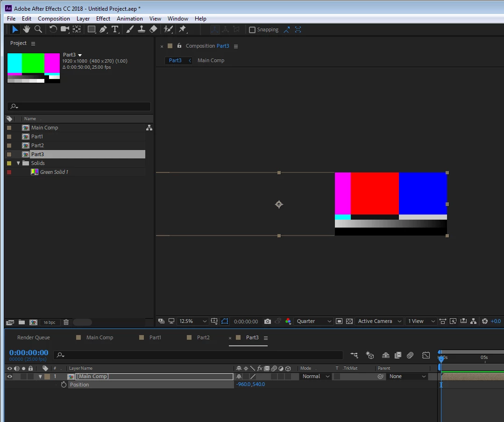Open Active Camera view dropdown

pos(379,322)
